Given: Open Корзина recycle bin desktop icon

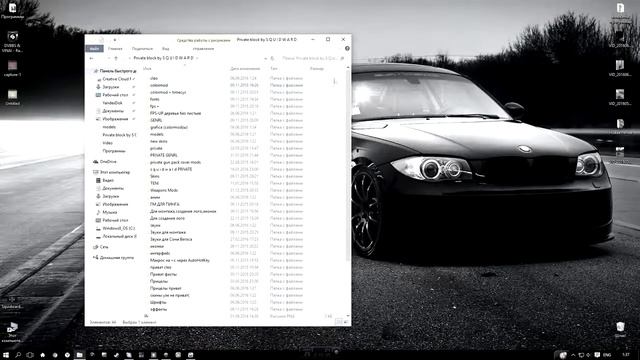Looking at the screenshot, I should tap(620, 329).
